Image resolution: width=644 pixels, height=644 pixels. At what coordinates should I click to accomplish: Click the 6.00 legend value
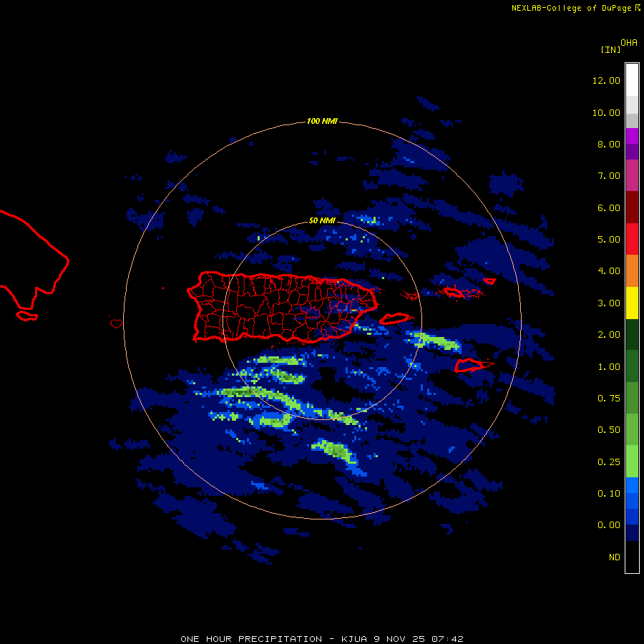coord(609,208)
